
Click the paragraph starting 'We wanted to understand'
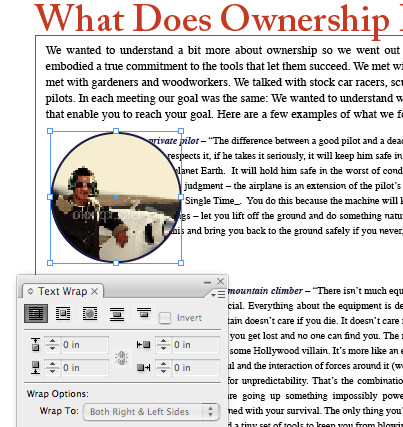click(x=224, y=82)
